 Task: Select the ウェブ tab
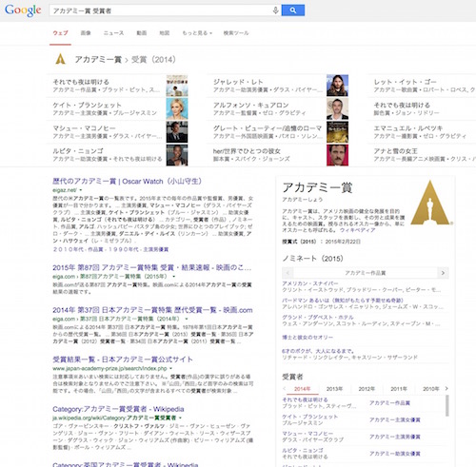point(60,33)
